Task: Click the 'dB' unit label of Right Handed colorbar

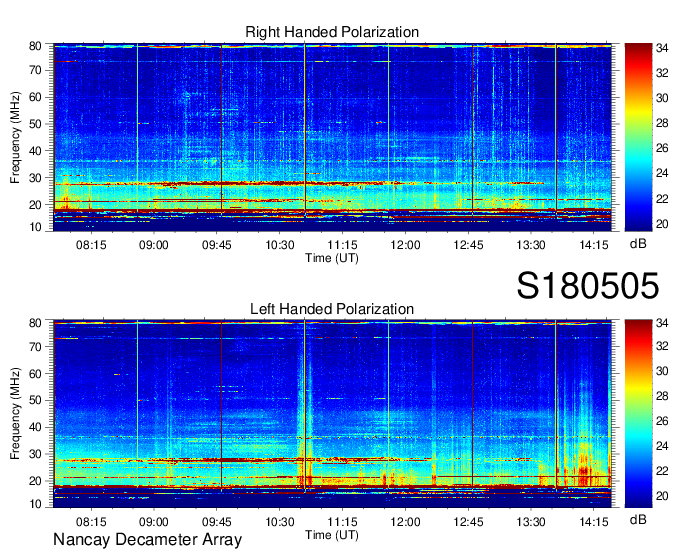Action: click(x=638, y=244)
